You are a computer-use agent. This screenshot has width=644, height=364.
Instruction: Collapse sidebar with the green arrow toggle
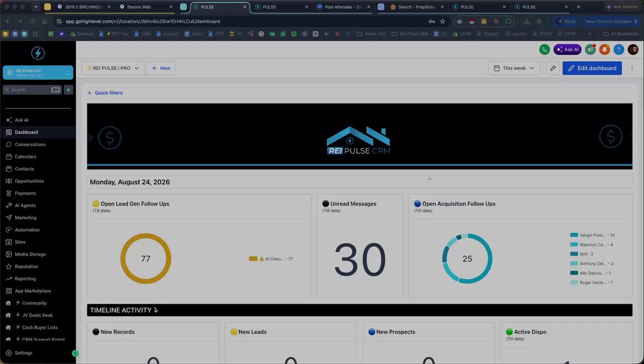point(75,353)
